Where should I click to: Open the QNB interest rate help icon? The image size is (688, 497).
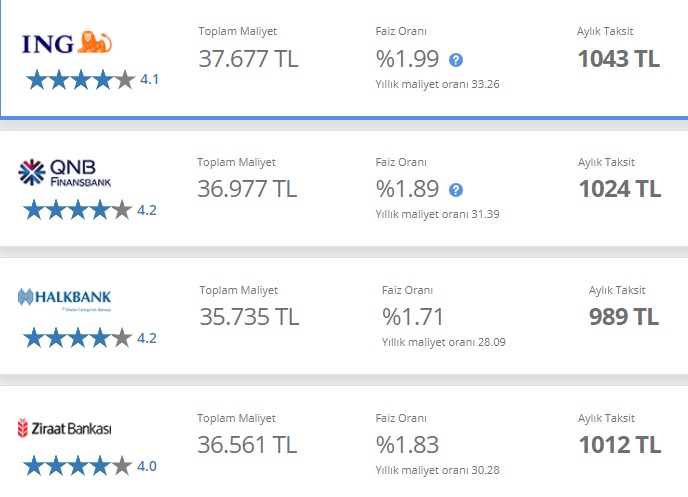456,190
